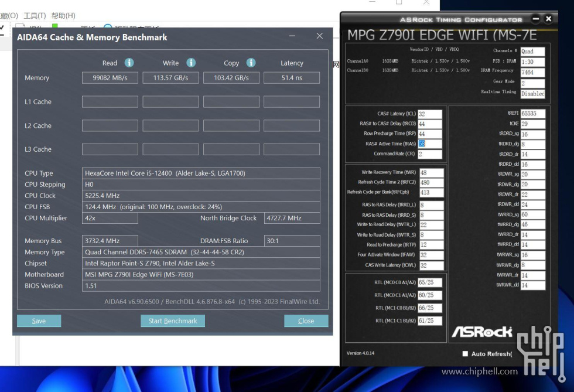Click the BIOS Version value 1.51
The height and width of the screenshot is (392, 574).
(201, 286)
